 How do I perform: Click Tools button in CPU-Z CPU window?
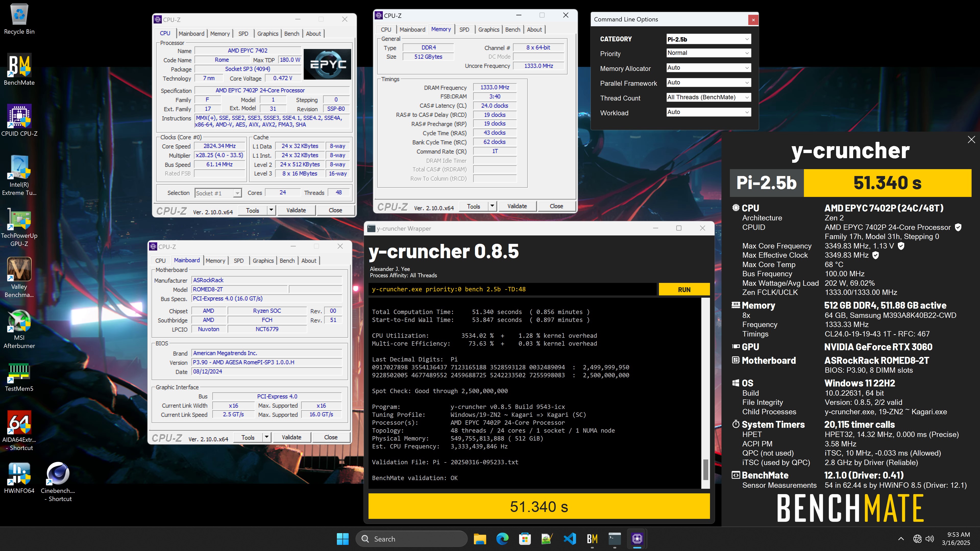[253, 210]
